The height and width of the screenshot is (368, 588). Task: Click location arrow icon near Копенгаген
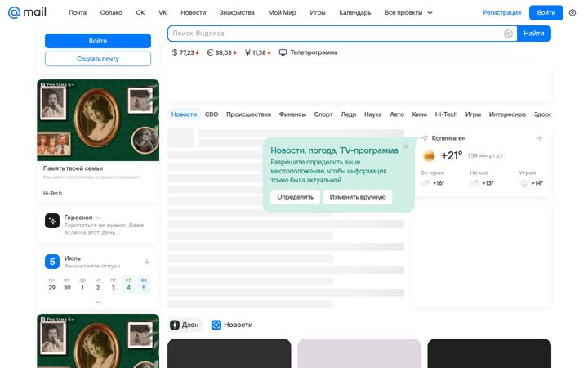tap(425, 138)
